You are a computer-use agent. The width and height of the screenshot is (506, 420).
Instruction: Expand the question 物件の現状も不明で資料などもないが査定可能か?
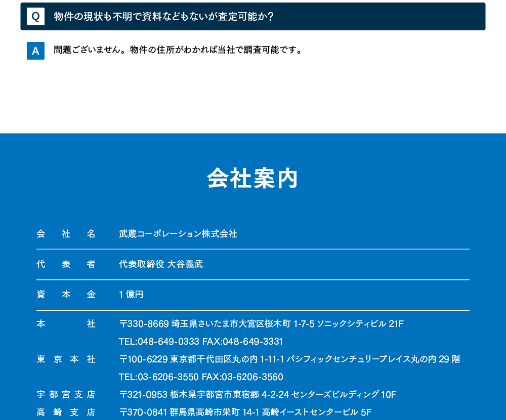[x=252, y=17]
